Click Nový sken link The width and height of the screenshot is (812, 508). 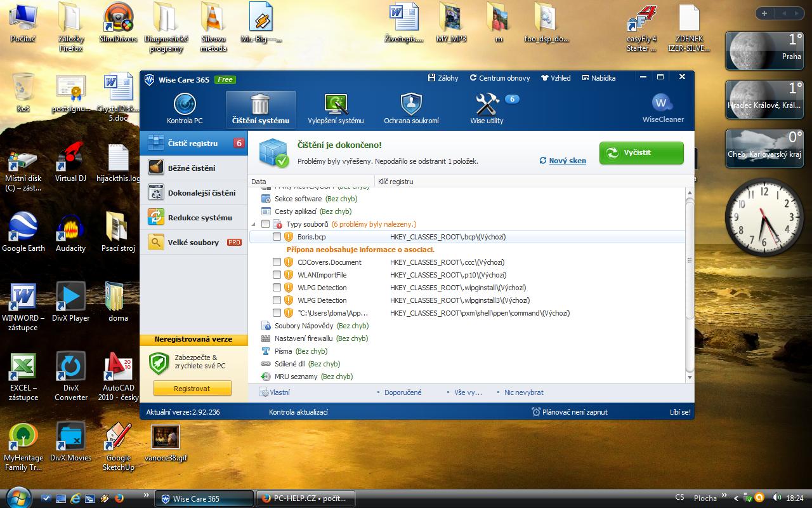(x=563, y=161)
